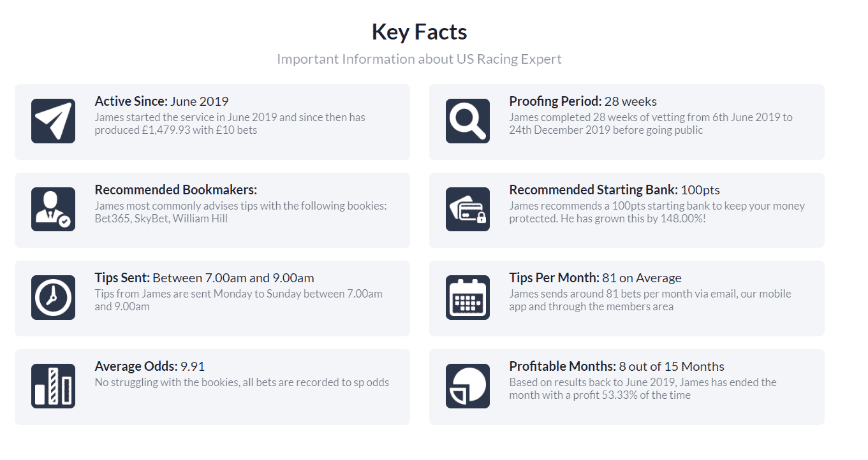This screenshot has height=460, width=868.
Task: Click the Tips Sent time range title
Action: tap(204, 278)
